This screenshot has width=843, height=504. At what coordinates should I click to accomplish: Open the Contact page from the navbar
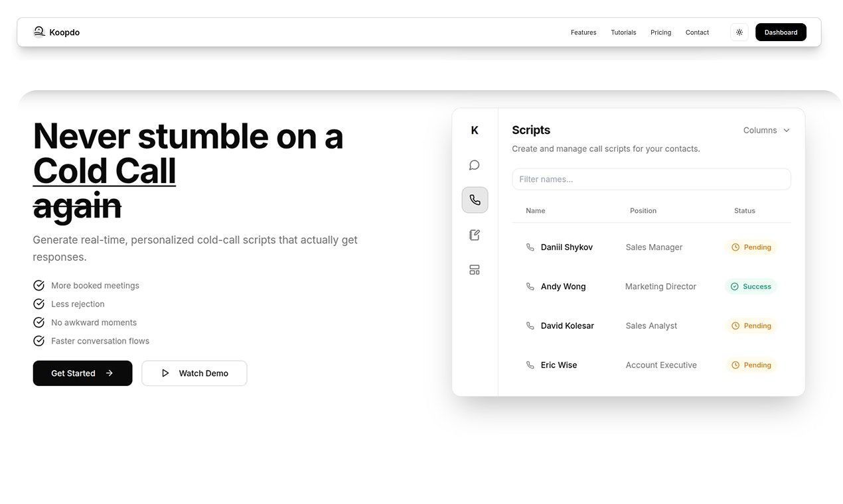point(697,32)
